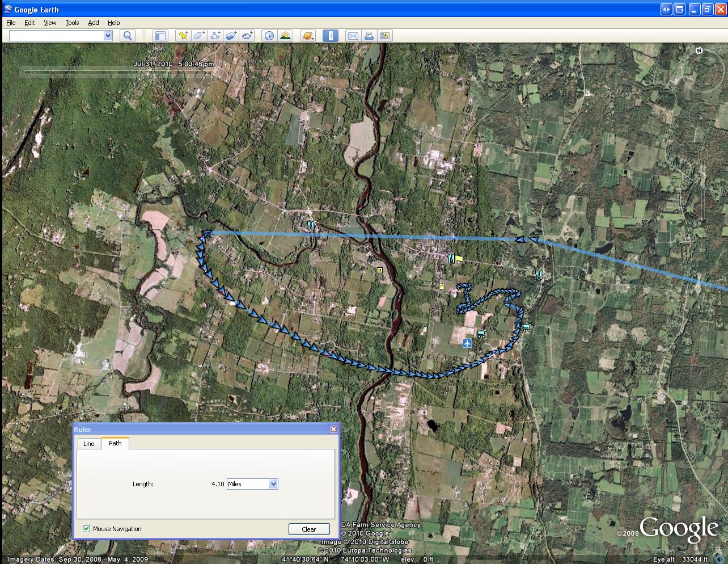Click restaurant icon next to yellow flag

[x=451, y=258]
